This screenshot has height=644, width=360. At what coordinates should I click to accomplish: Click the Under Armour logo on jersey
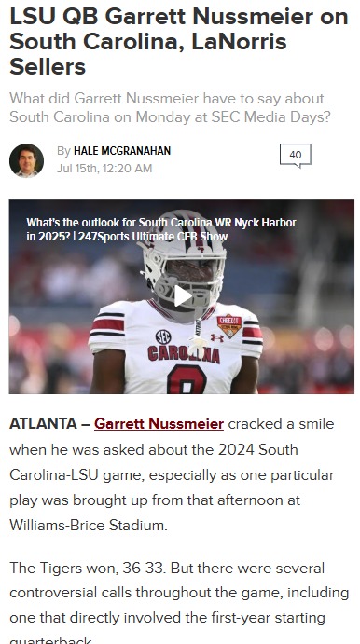[x=217, y=337]
